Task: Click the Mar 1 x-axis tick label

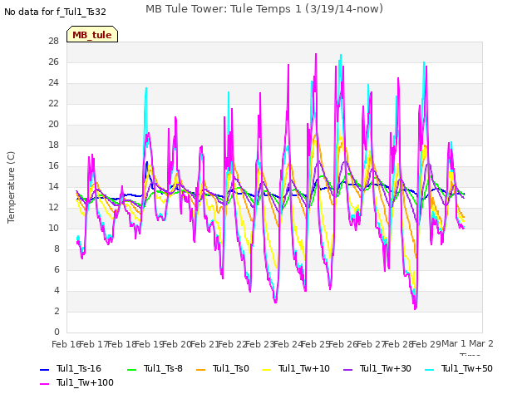Action: [454, 343]
